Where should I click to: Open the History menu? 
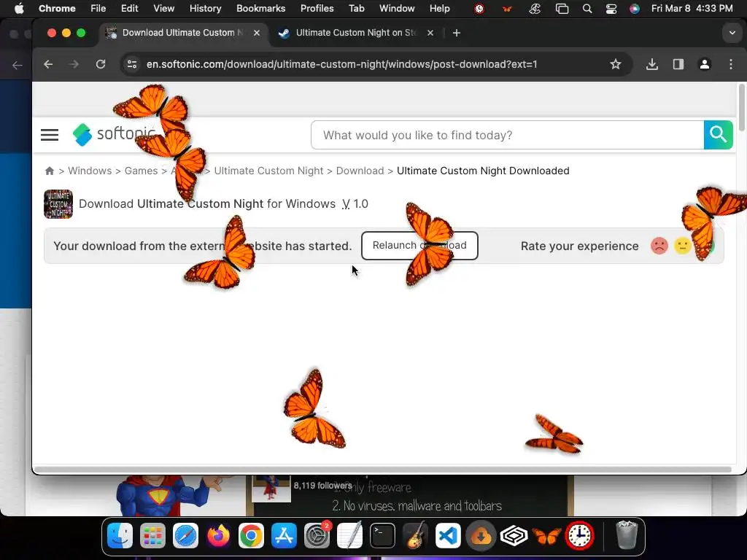tap(205, 8)
